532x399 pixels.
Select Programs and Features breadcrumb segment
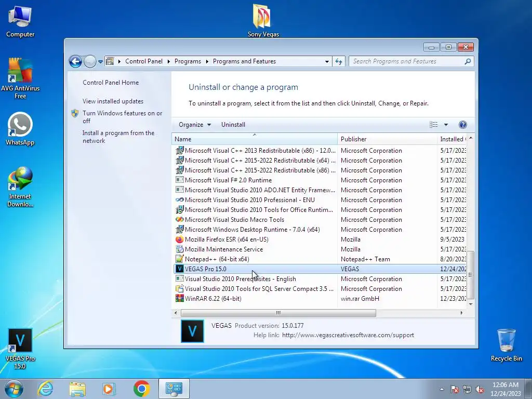tap(244, 61)
